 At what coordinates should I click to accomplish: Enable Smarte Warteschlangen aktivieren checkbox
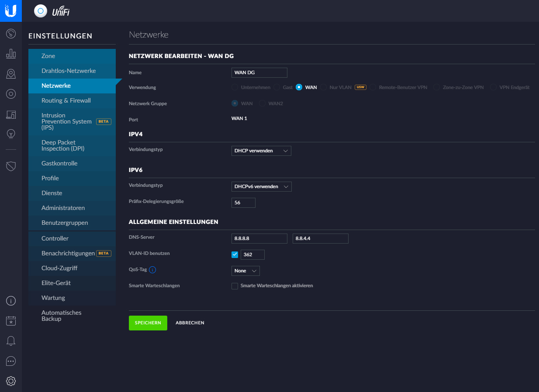(235, 286)
